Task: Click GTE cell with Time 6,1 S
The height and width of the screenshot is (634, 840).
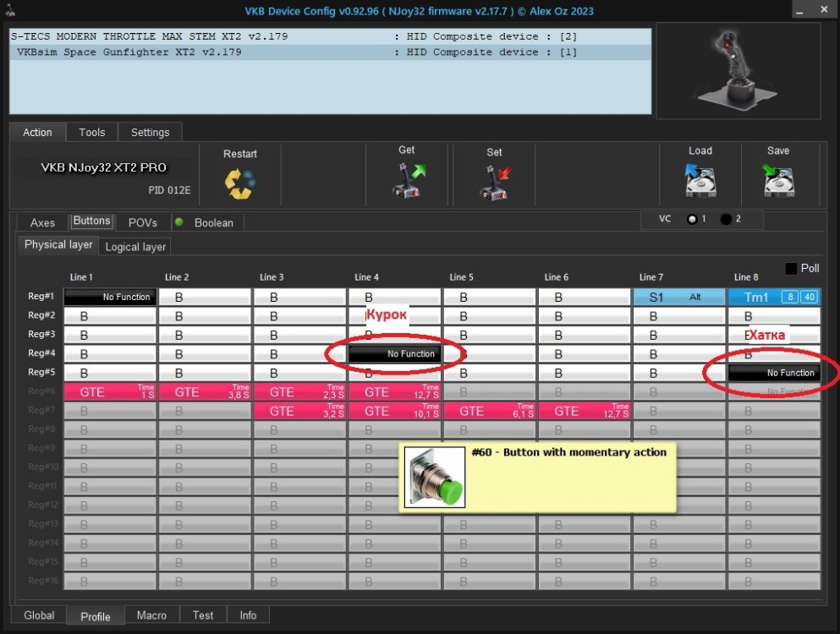Action: (x=490, y=411)
